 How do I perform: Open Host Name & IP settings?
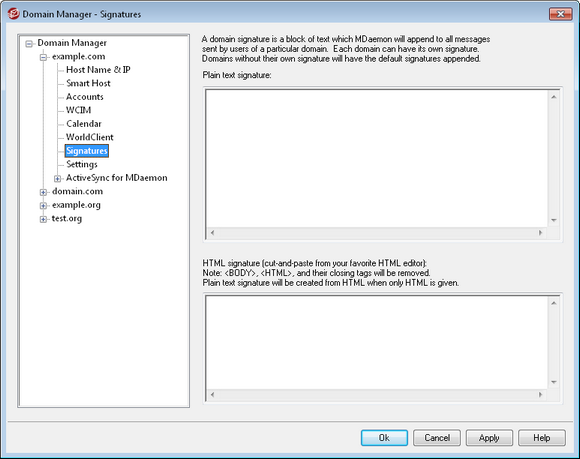tap(98, 70)
